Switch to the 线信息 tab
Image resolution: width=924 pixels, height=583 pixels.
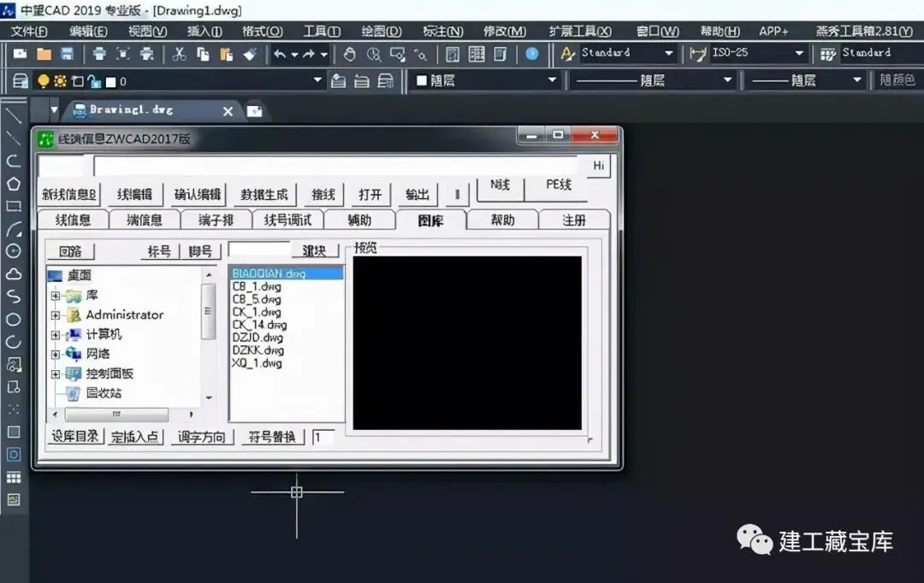[x=73, y=221]
